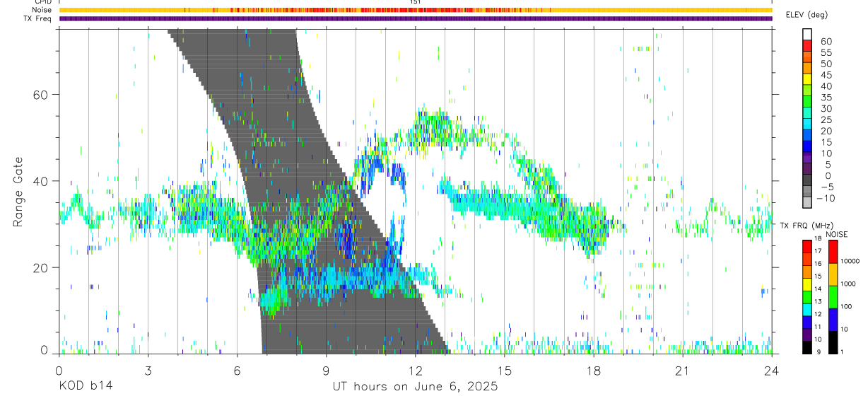
Task: Click the '55' label on the ELEV legend
Action: tap(826, 53)
